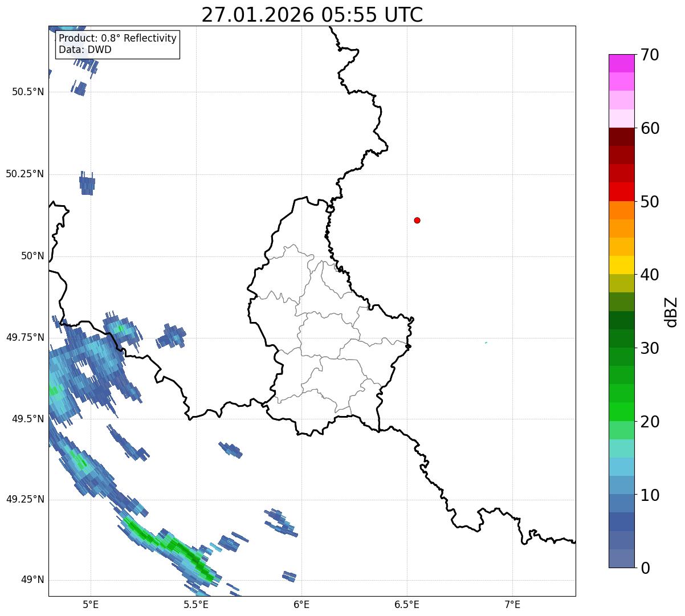This screenshot has width=685, height=616.
Task: Click the magenta top colorbar segment
Action: [621, 63]
